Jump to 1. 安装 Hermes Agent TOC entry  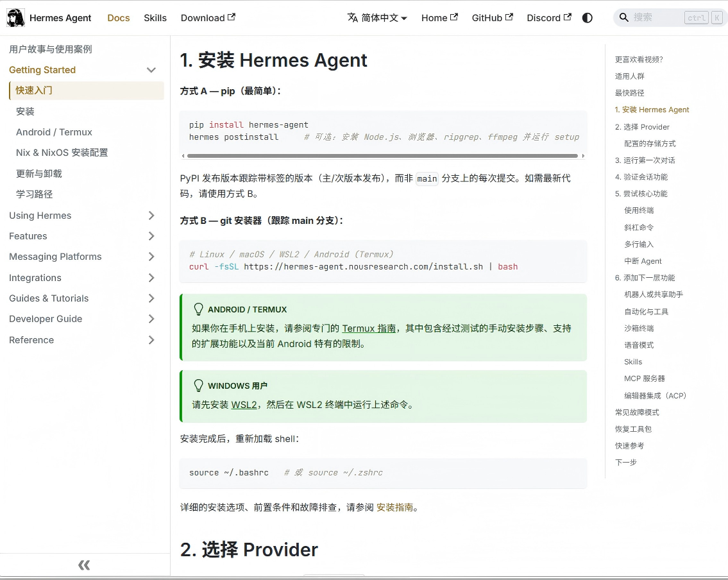click(652, 110)
